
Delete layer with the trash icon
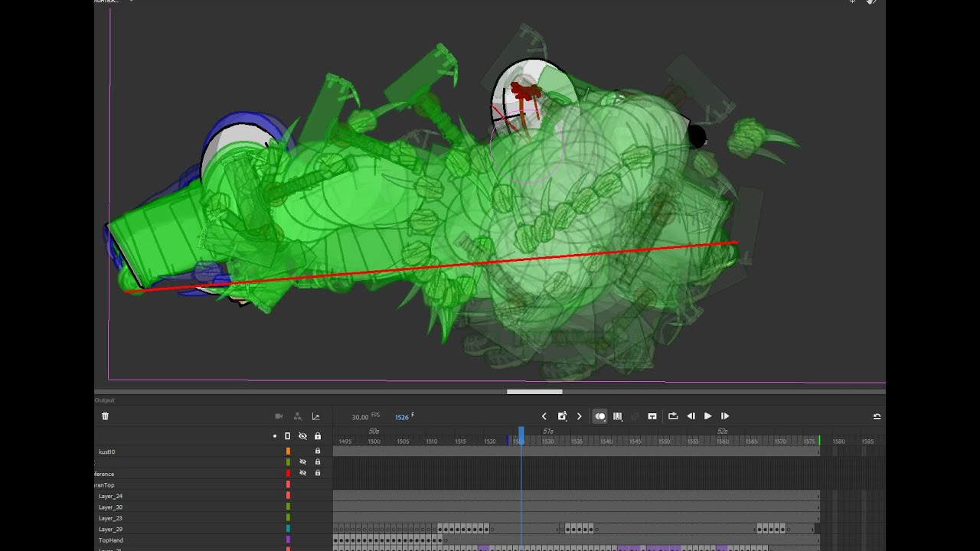pyautogui.click(x=105, y=416)
